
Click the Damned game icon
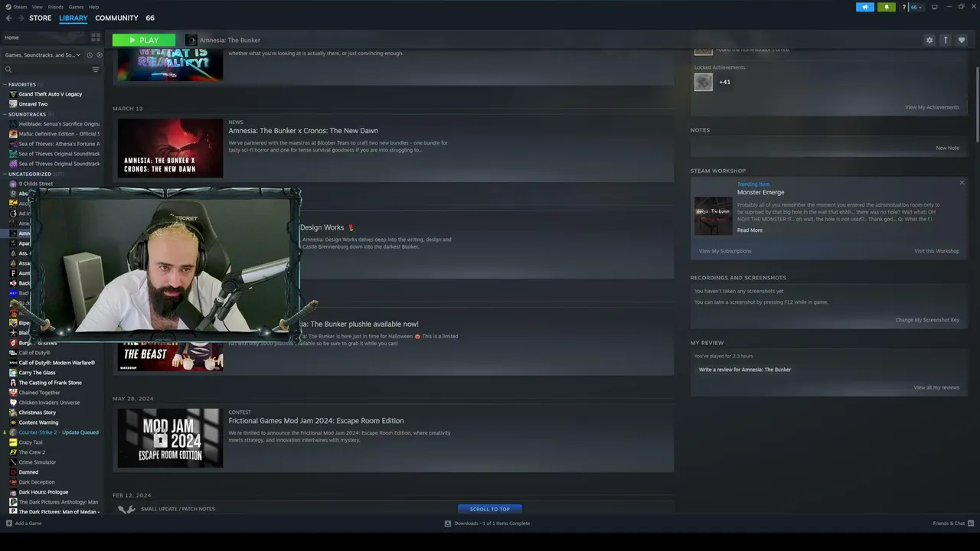[x=13, y=472]
